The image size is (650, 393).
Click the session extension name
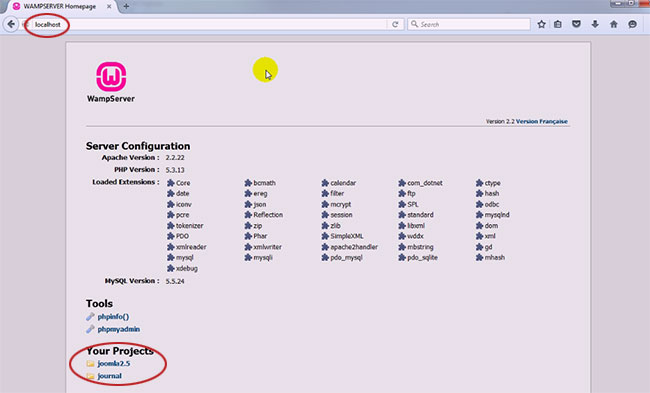point(341,215)
